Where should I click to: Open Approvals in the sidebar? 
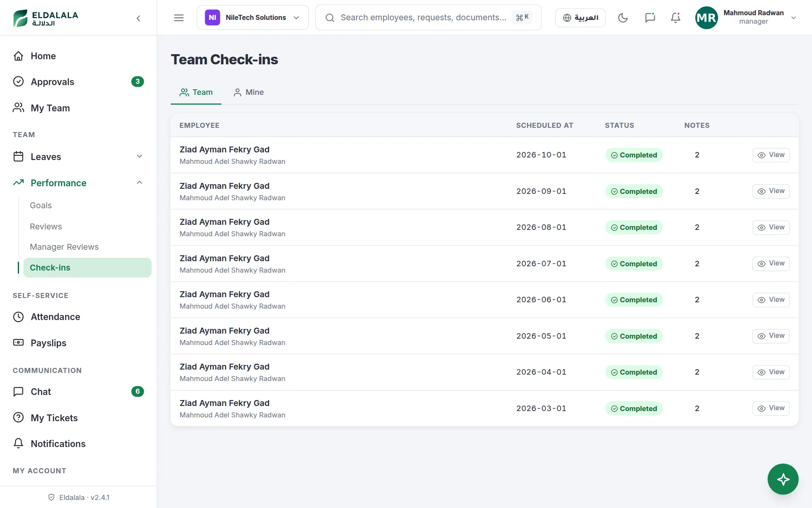(78, 82)
